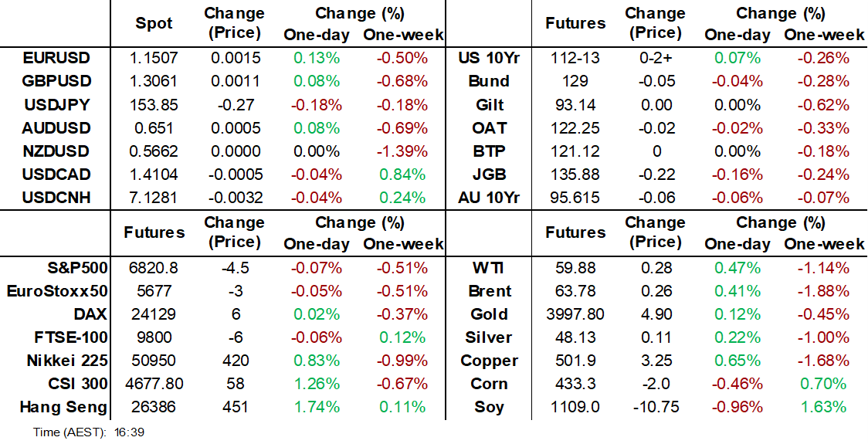Click the Soy one-week change 1.63%
868x444 pixels.
coord(823,407)
